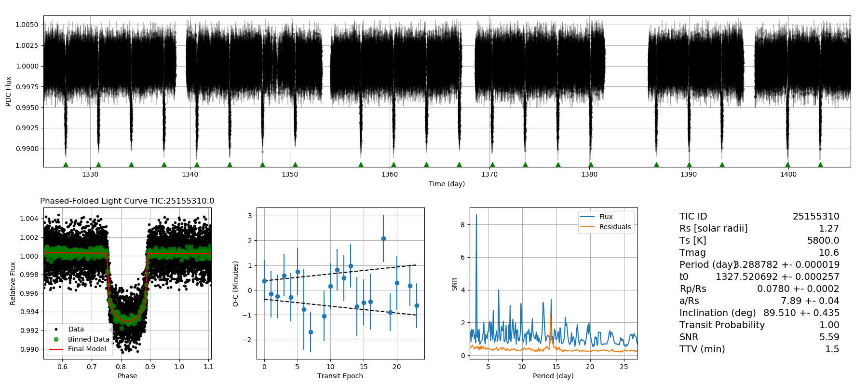Screen dimensions: 868x386
Task: Click the "Ts [K]" label
Action: pos(693,241)
